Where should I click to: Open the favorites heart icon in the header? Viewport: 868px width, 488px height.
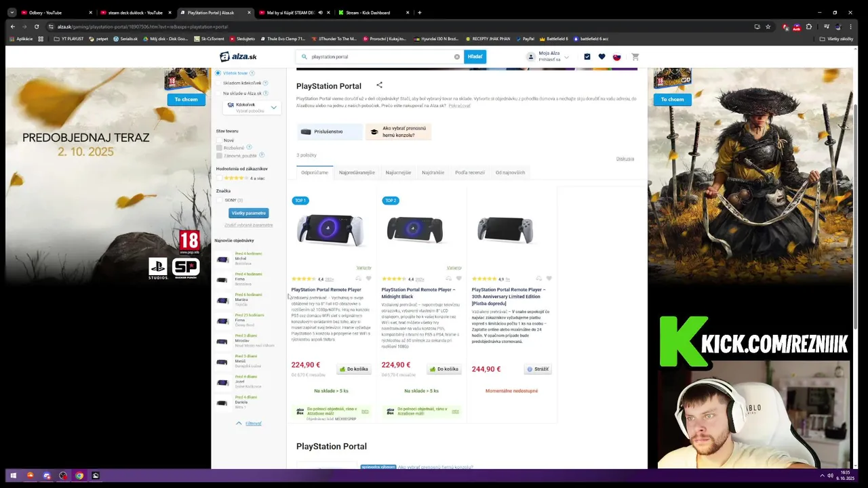(x=601, y=57)
